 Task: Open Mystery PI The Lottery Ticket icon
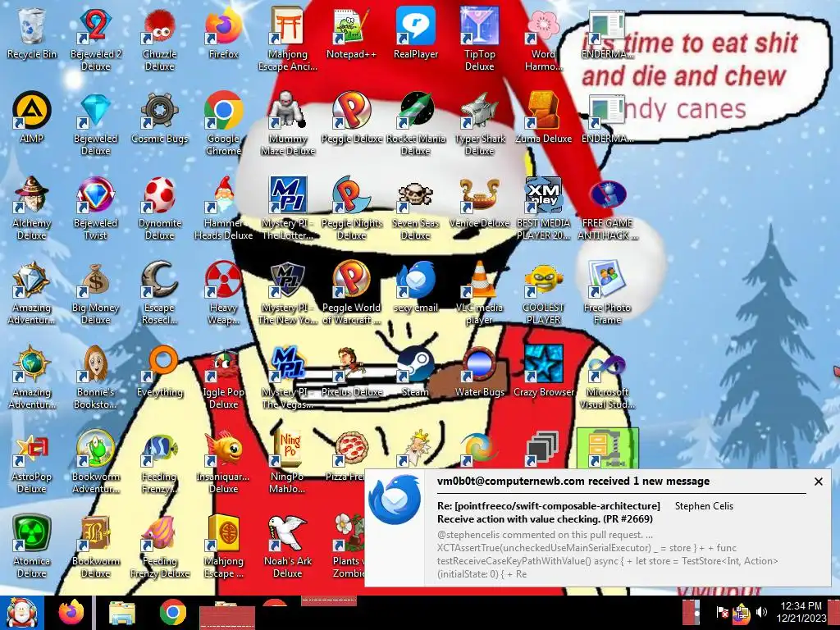click(x=288, y=208)
